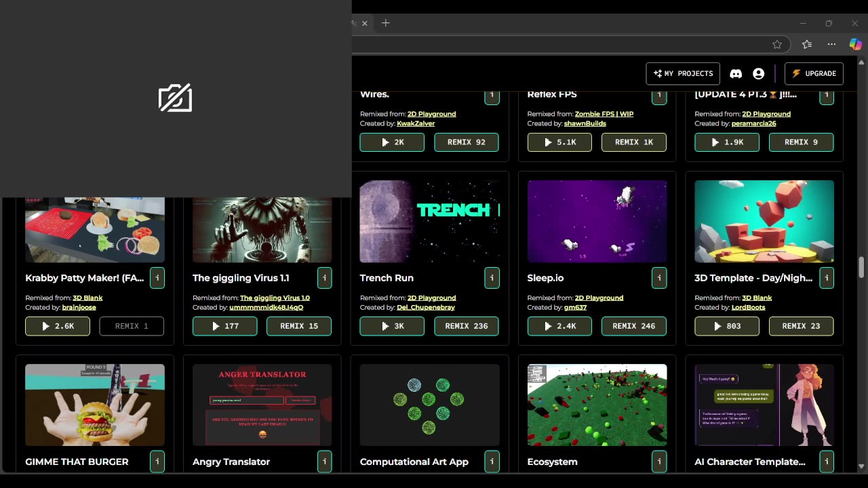
Task: Click REMIX 1K on Reflex FPS
Action: point(634,142)
